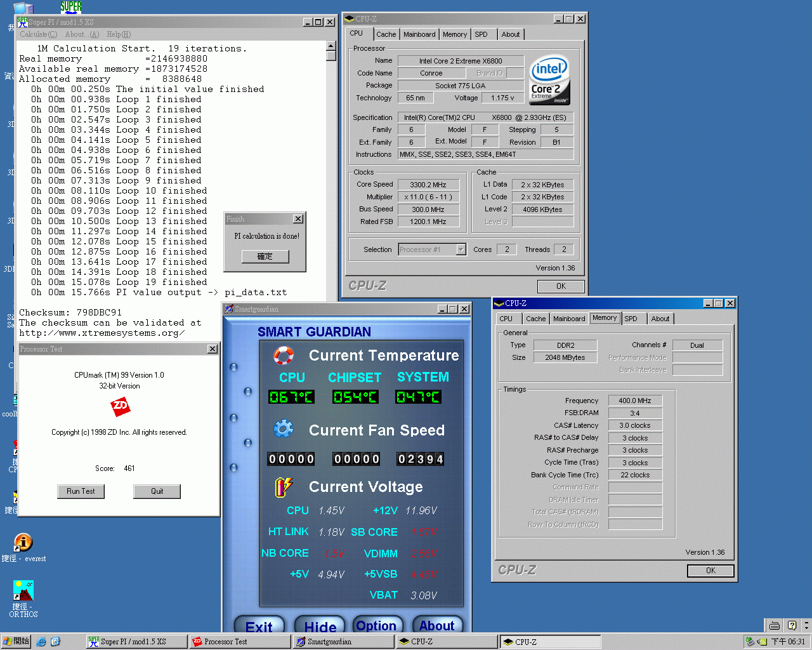This screenshot has height=650, width=812.
Task: Click the red ZD logo in Processor Test
Action: coord(120,406)
